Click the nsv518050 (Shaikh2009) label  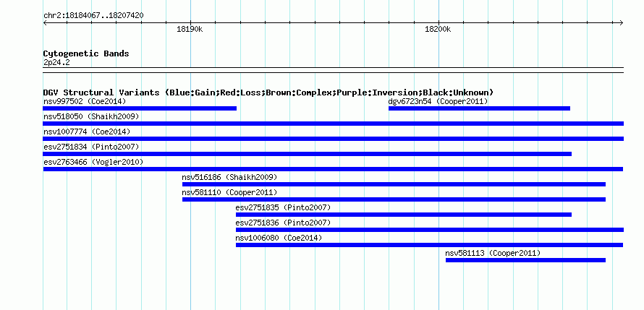(91, 116)
